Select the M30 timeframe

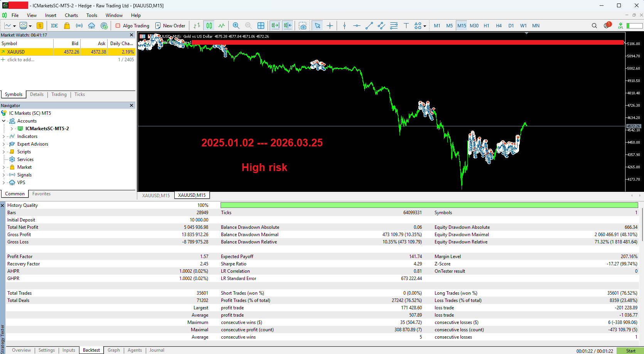click(474, 26)
